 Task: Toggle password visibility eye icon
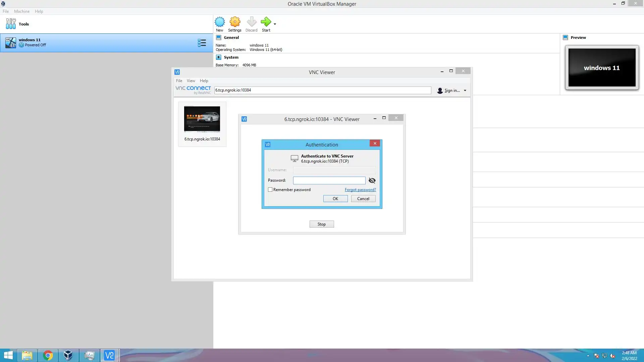372,181
